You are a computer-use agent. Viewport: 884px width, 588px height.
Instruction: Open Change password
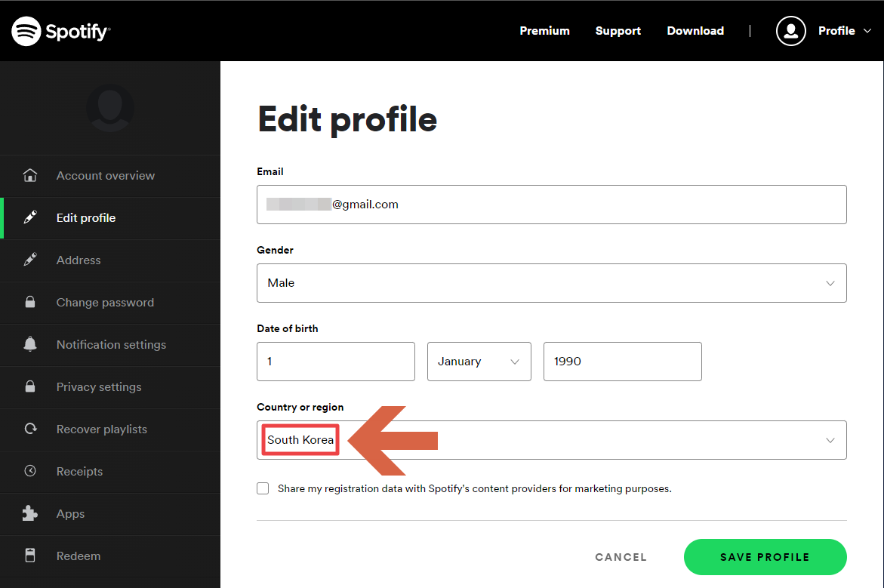110,303
